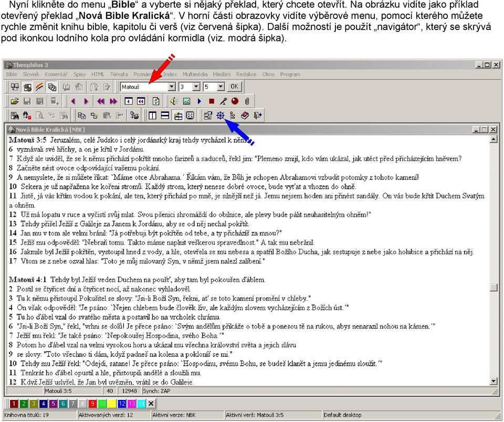Open the Hledání menu
Screen dimensions: 504x422
point(222,74)
